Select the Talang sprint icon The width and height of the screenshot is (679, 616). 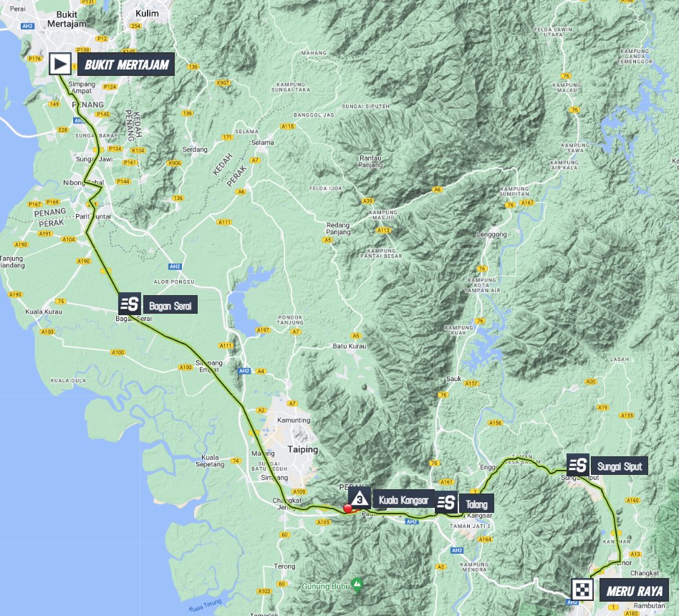pyautogui.click(x=446, y=503)
